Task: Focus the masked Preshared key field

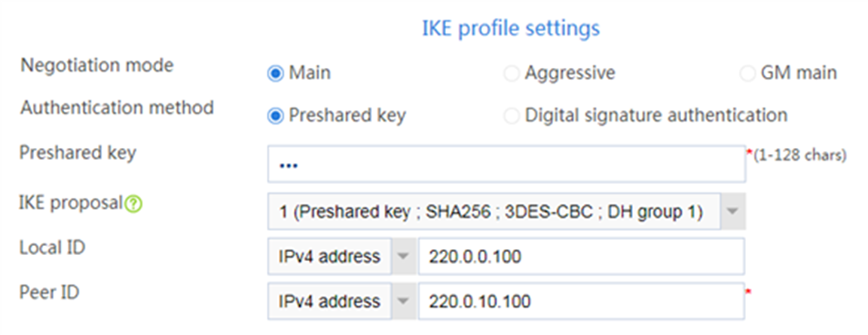Action: (x=506, y=164)
